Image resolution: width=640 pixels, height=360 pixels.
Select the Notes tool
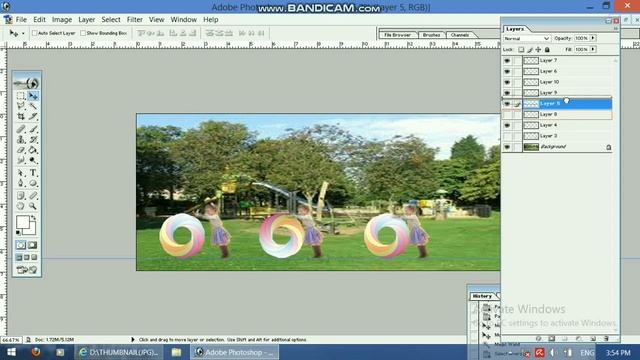click(x=21, y=196)
